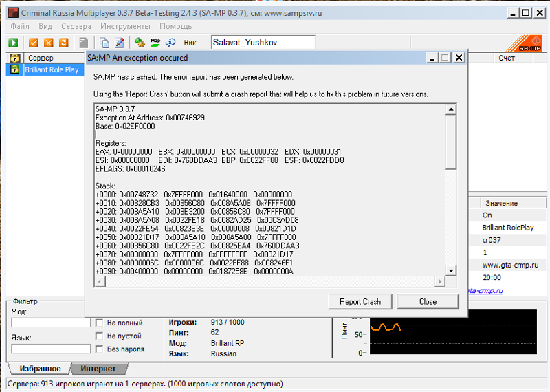
Task: Click the crash log horizontal scroll right arrow
Action: pyautogui.click(x=439, y=281)
